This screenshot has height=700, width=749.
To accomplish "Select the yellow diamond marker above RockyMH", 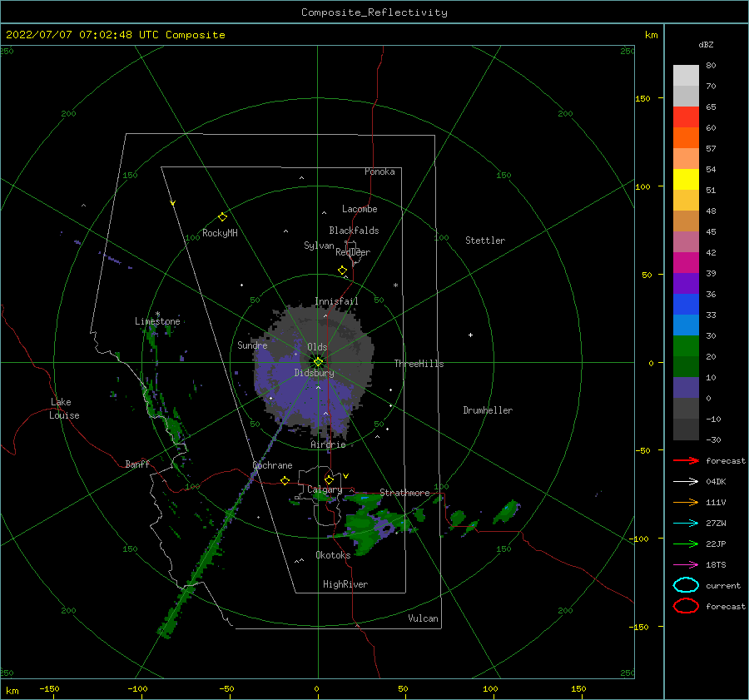I will (x=222, y=217).
